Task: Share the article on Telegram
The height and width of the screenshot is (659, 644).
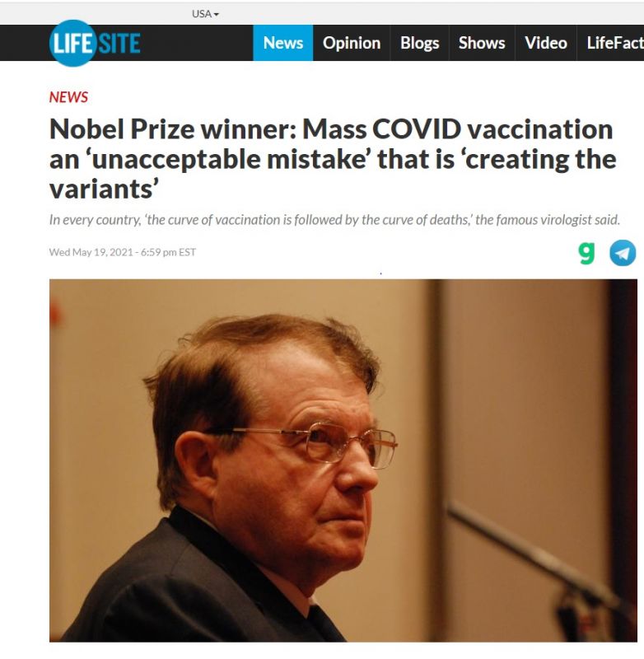Action: point(623,253)
